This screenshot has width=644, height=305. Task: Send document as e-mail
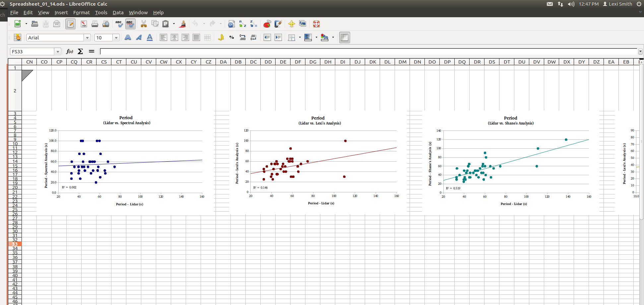(57, 24)
